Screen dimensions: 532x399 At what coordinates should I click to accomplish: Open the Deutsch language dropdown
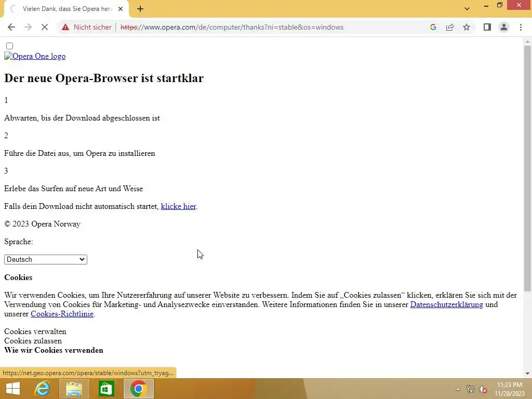tap(46, 260)
